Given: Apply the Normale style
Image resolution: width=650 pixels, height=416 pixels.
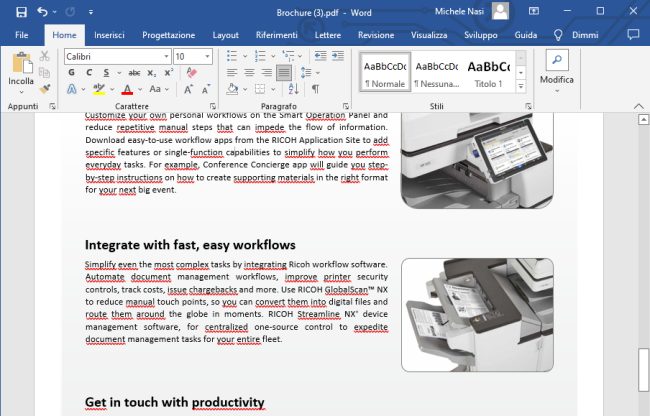Looking at the screenshot, I should click(x=385, y=73).
